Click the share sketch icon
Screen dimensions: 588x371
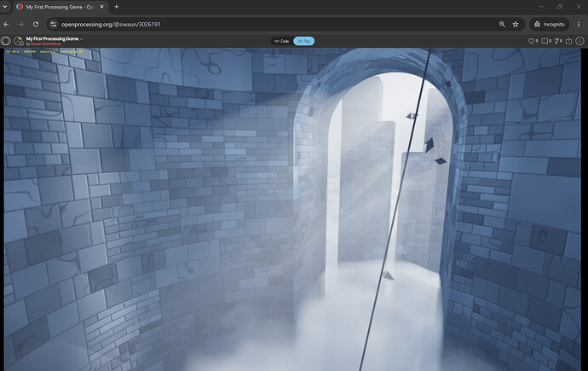point(569,41)
